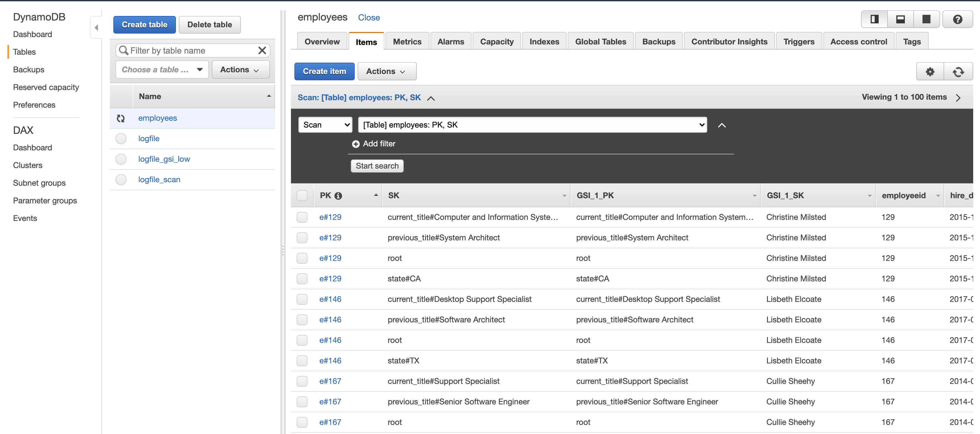
Task: Check the e#129 current_title row checkbox
Action: pyautogui.click(x=302, y=217)
